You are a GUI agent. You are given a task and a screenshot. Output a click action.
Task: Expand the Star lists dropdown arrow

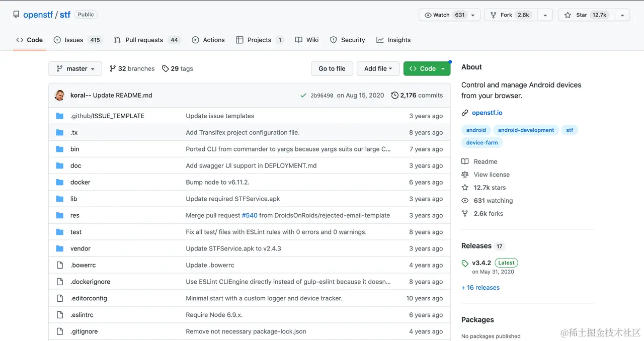click(622, 15)
